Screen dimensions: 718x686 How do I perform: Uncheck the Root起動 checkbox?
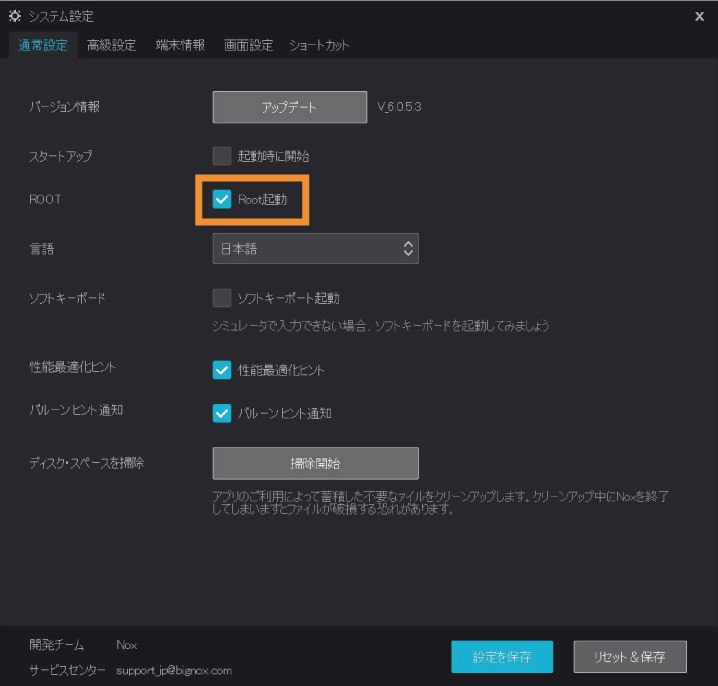[222, 200]
